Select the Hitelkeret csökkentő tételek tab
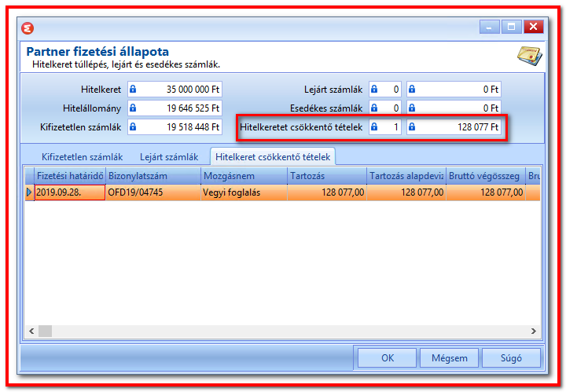566x392 pixels. point(273,157)
